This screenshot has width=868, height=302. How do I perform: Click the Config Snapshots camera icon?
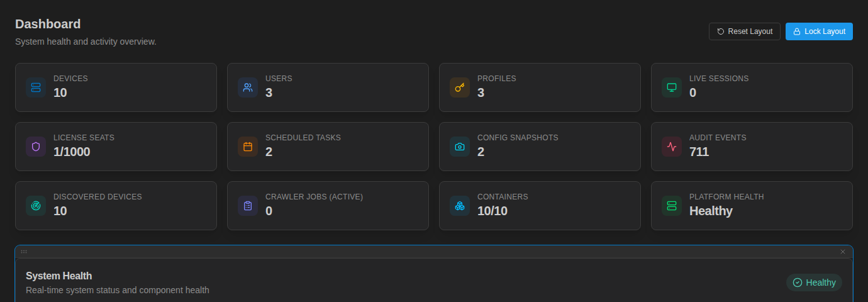[460, 147]
